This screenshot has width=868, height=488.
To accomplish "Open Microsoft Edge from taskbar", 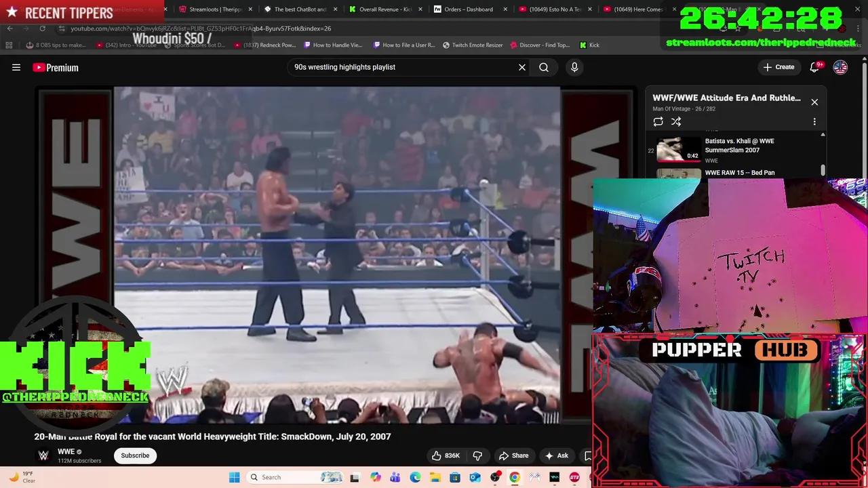I will pos(415,477).
